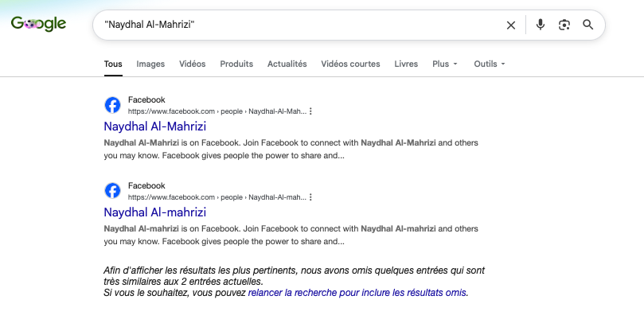This screenshot has width=644, height=323.
Task: Clear the search query with X
Action: tap(511, 25)
